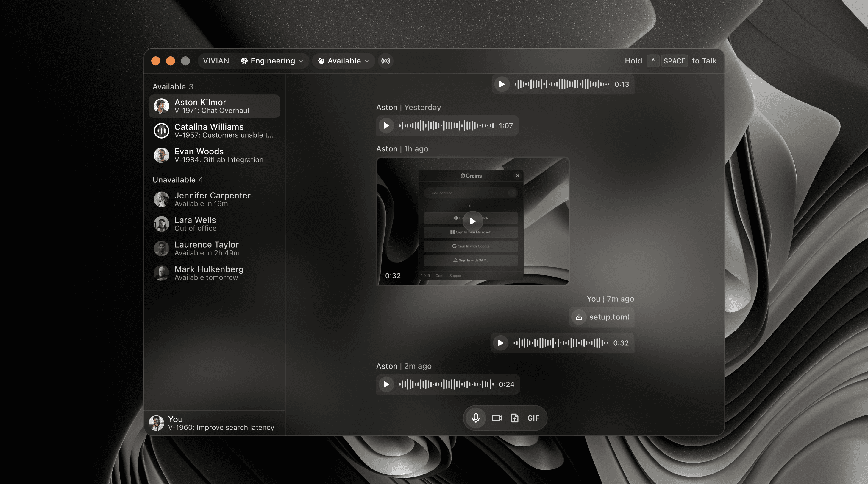Screen dimensions: 868x484
Task: Select Aston Kilmor from the Available list
Action: pyautogui.click(x=214, y=106)
